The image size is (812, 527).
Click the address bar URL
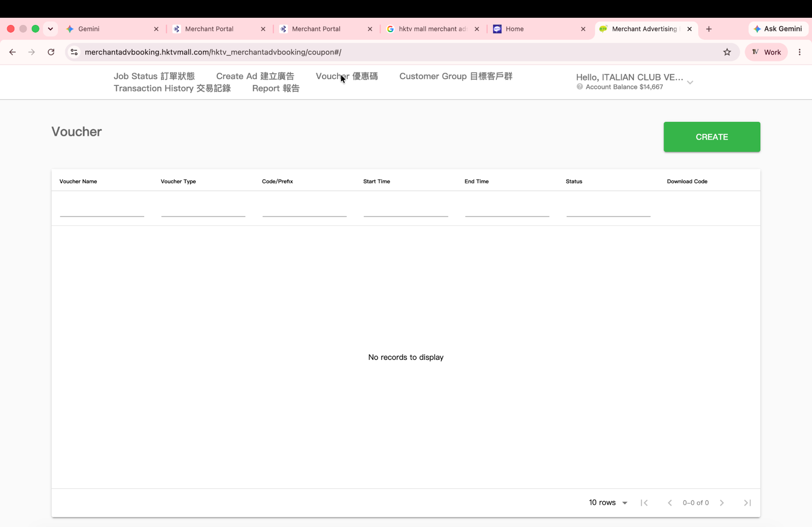(213, 52)
